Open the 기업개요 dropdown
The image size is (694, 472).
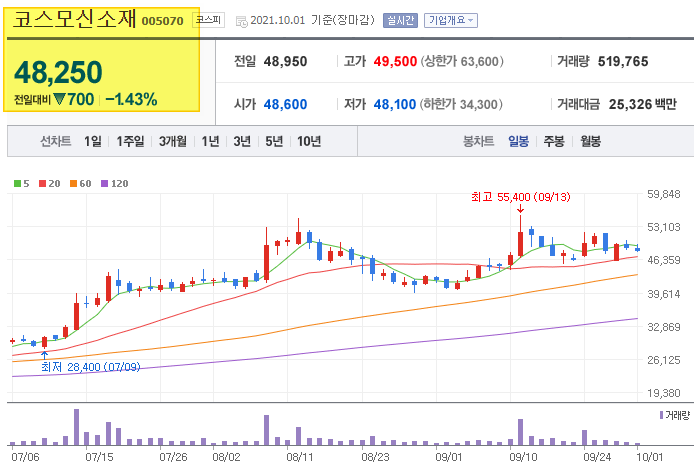pos(451,20)
